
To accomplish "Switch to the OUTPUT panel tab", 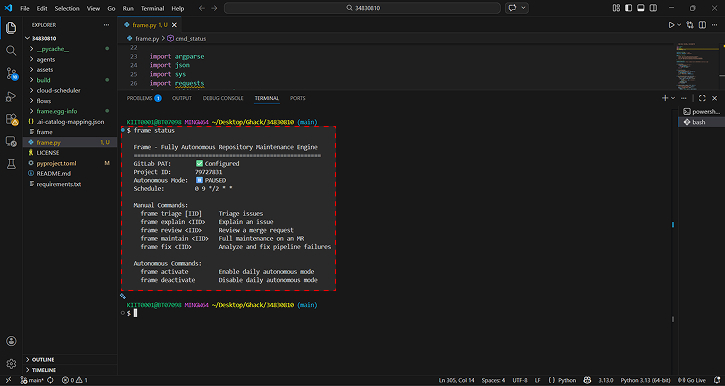I will (x=182, y=98).
